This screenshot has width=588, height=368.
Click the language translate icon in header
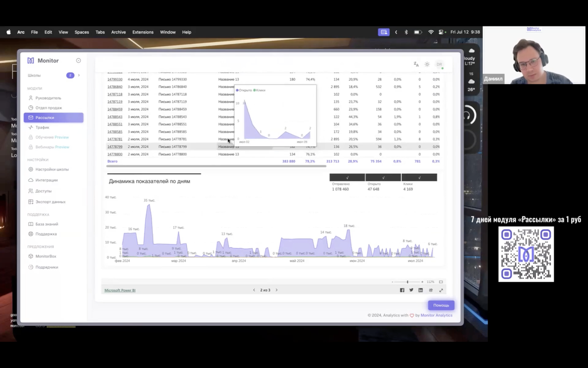pos(416,64)
